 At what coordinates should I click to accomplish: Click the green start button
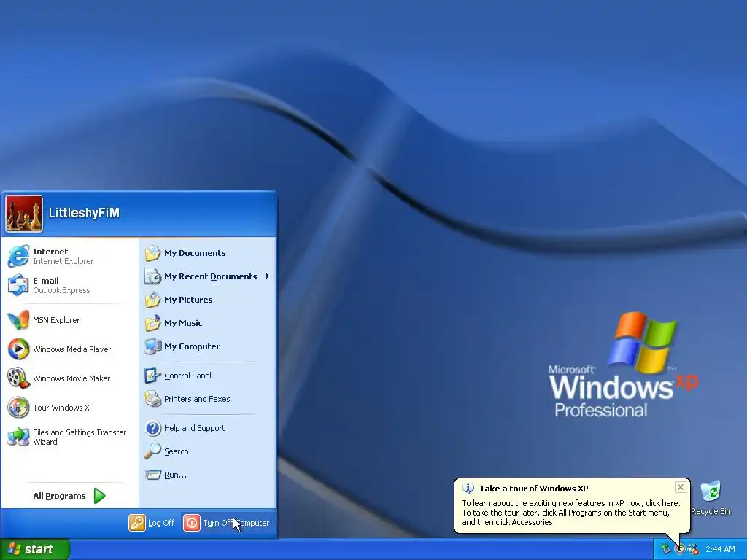35,549
